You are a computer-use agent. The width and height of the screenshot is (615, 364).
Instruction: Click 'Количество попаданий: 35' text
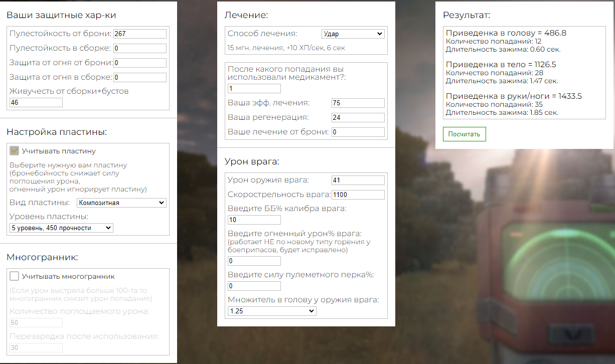pos(495,105)
